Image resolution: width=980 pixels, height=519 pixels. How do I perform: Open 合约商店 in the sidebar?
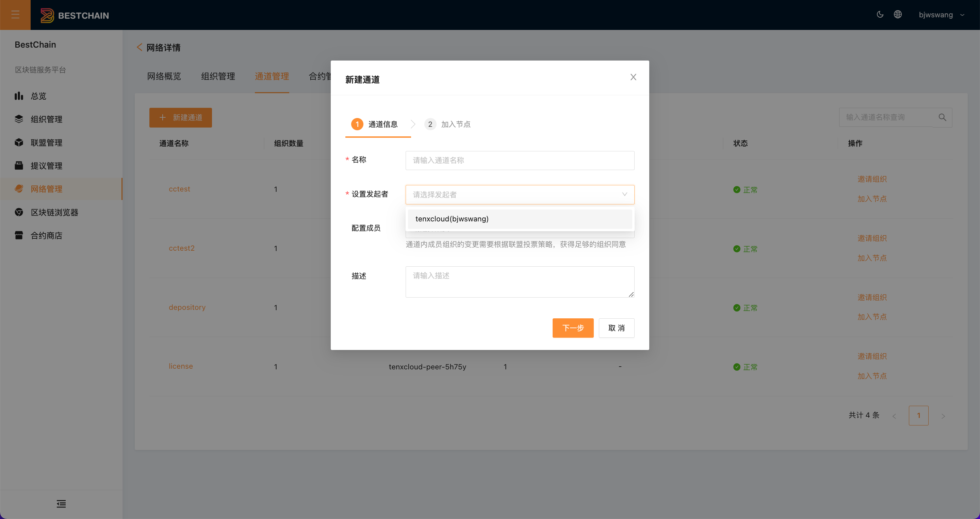point(61,235)
